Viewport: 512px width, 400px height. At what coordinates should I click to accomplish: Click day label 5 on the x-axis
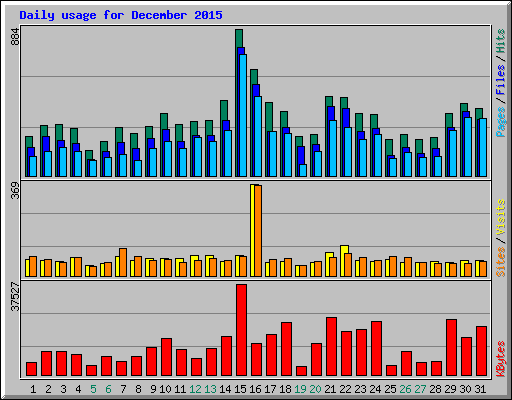pyautogui.click(x=93, y=389)
